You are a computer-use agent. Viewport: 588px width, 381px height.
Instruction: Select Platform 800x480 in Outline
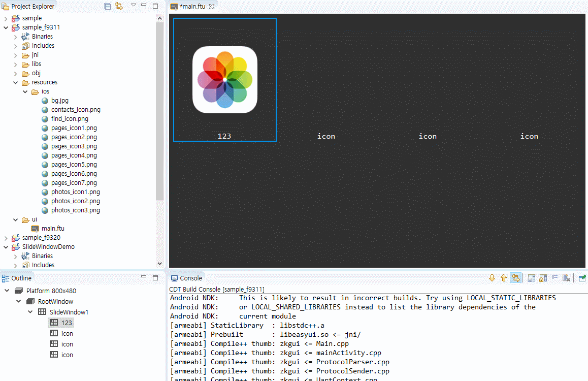click(51, 291)
